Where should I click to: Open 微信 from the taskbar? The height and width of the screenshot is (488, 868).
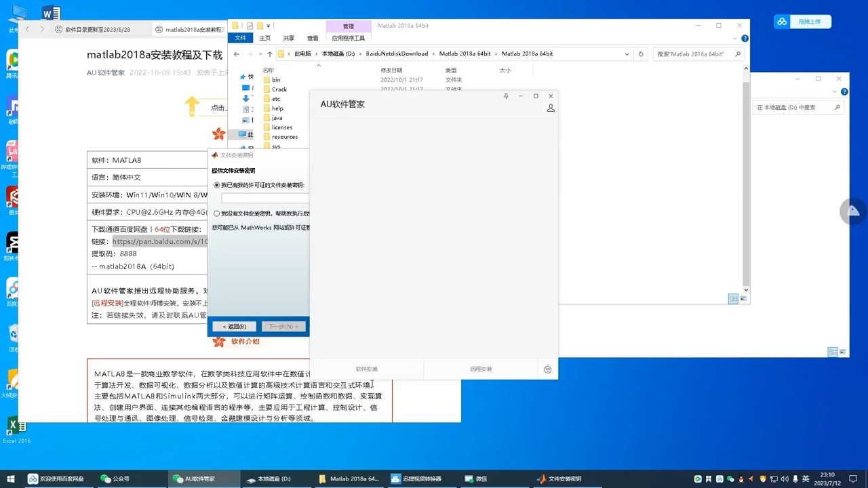tap(475, 479)
